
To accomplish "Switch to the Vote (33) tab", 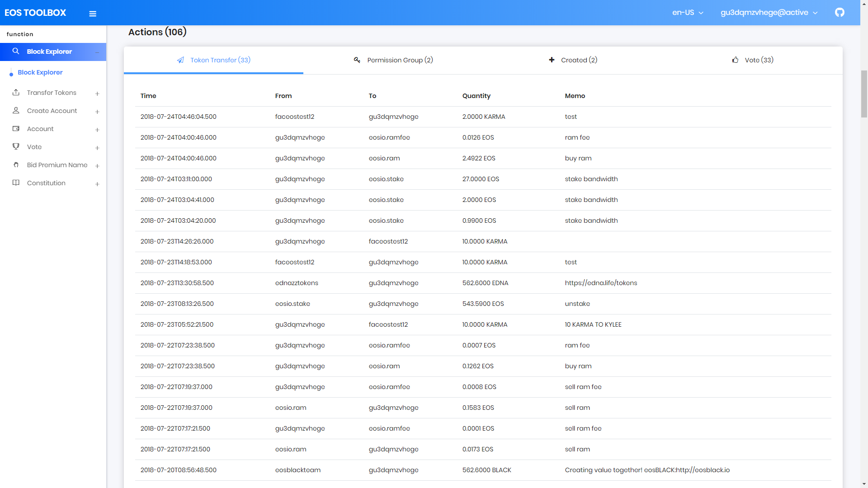I will click(x=753, y=60).
